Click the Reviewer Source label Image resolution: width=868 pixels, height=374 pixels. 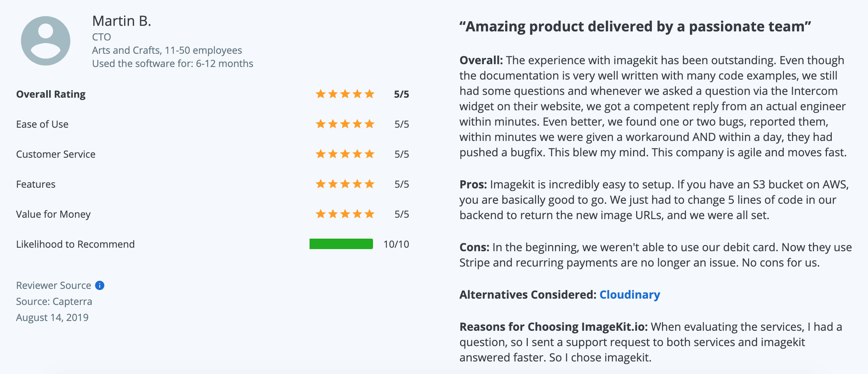point(53,285)
